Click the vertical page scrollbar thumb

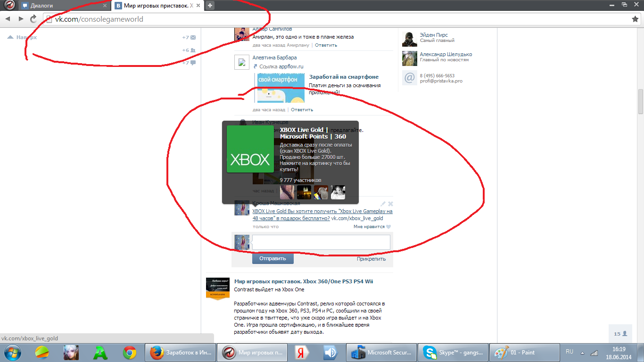pyautogui.click(x=641, y=101)
